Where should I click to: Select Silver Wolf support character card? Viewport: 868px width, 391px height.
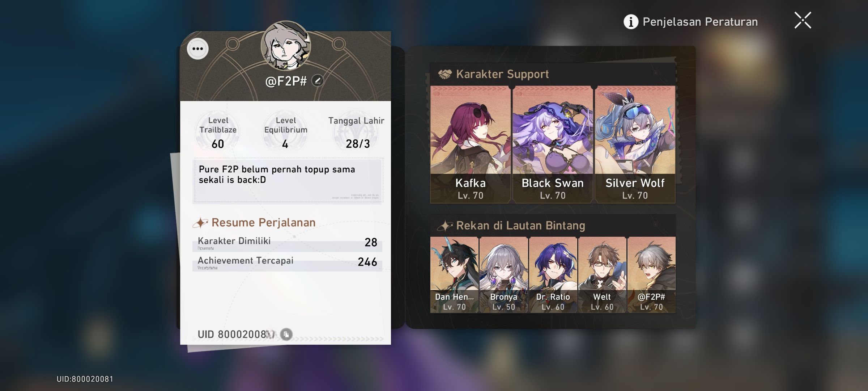point(635,144)
